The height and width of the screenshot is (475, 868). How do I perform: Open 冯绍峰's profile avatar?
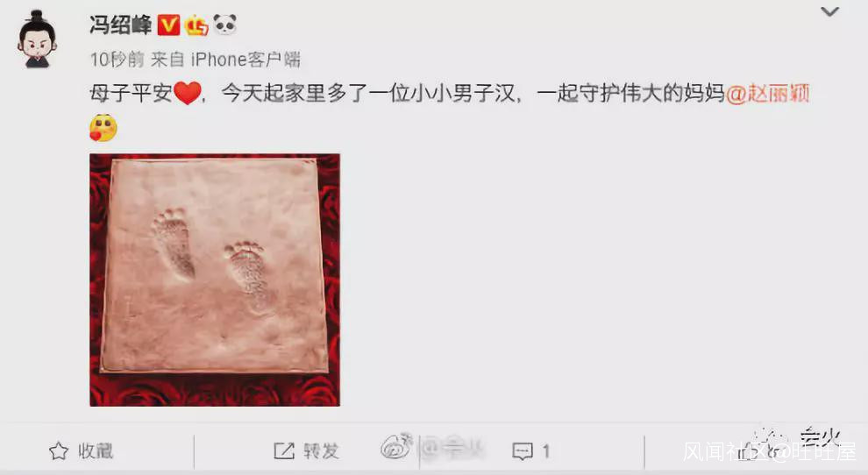pyautogui.click(x=37, y=39)
